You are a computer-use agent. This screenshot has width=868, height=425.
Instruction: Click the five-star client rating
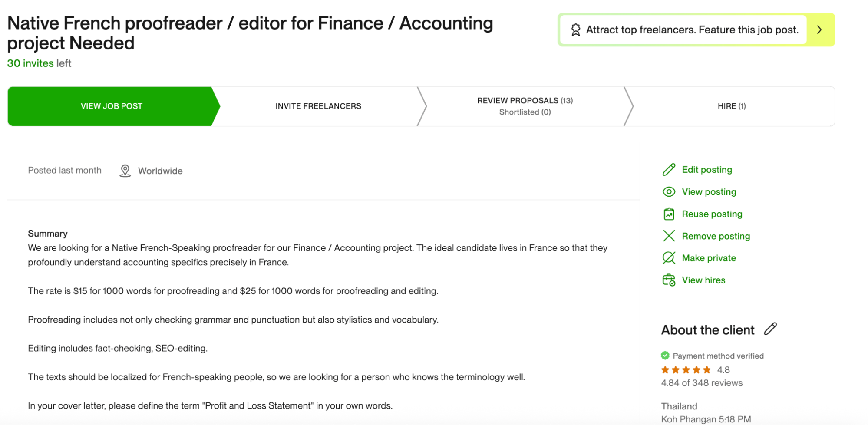pyautogui.click(x=686, y=370)
